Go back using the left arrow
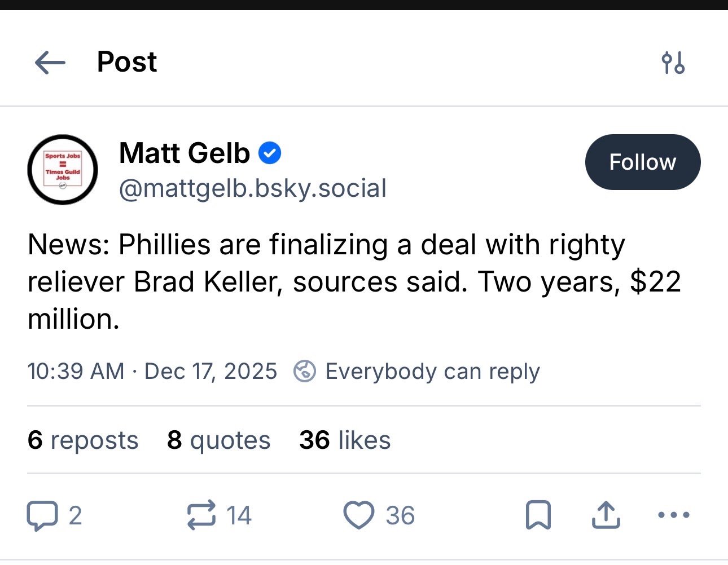 50,62
